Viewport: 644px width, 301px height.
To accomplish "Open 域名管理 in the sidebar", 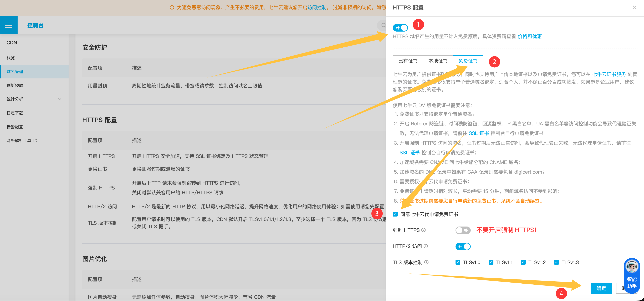I will tap(34, 72).
